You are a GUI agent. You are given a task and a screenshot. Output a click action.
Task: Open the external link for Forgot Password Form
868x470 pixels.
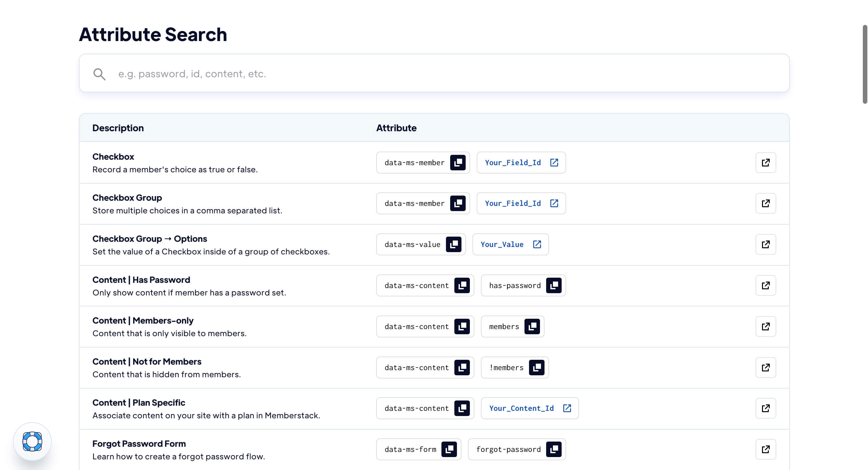(x=766, y=449)
